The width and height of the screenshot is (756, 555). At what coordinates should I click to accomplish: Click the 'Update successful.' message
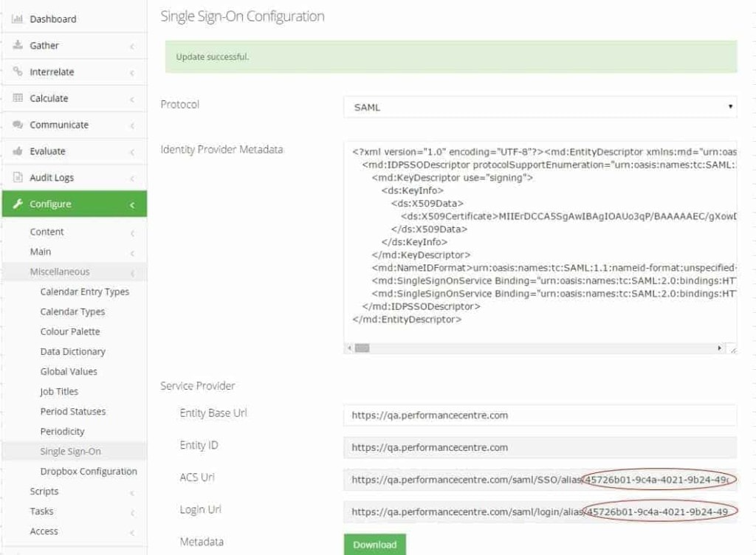(x=213, y=57)
